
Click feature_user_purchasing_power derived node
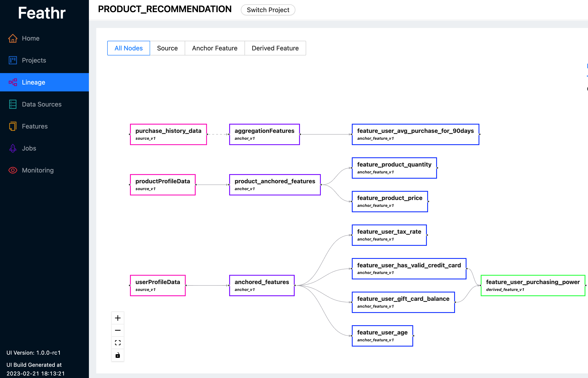(533, 285)
